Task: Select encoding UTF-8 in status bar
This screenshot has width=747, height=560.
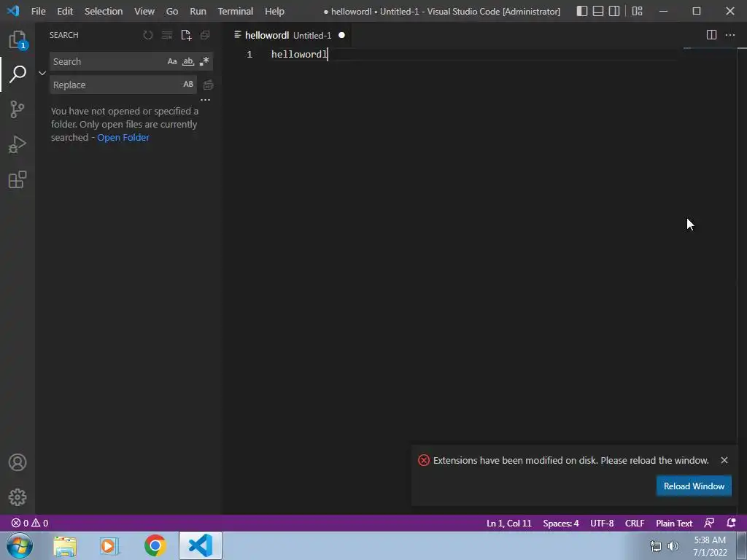Action: click(602, 523)
